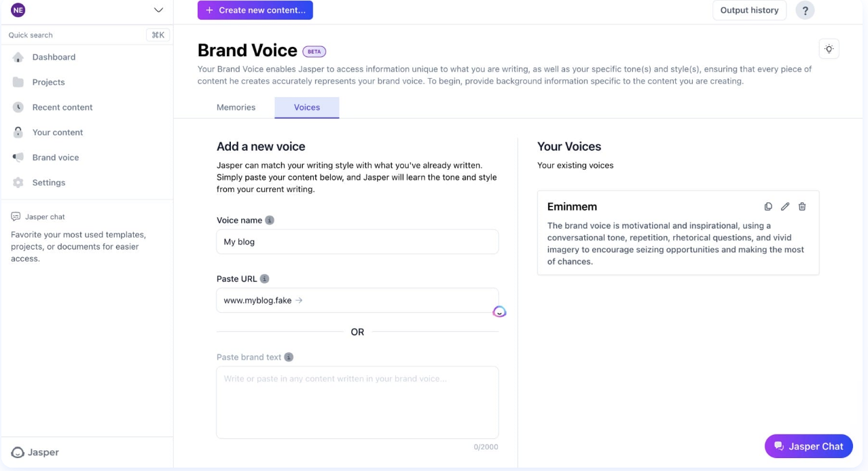Switch to the Memories tab
Image resolution: width=868 pixels, height=471 pixels.
(x=236, y=107)
